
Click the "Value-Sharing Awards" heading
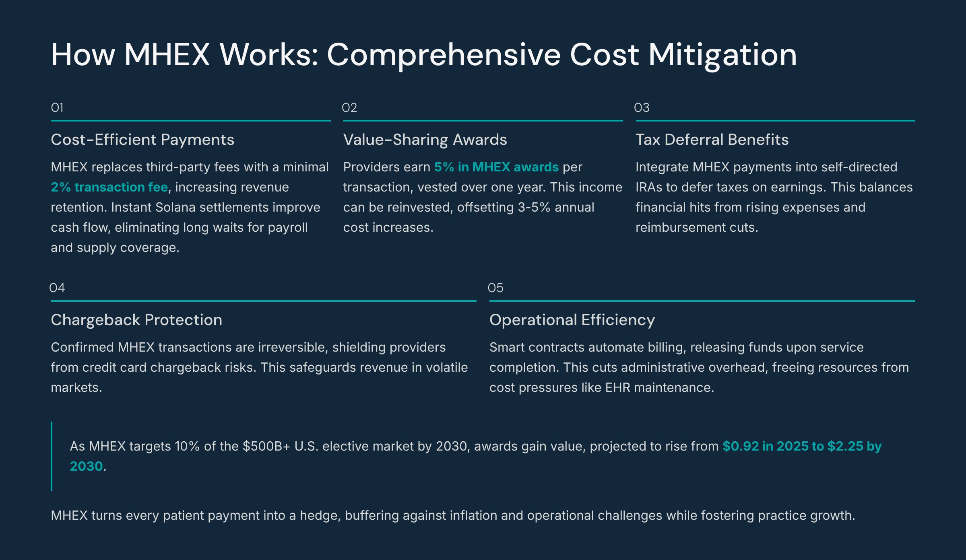425,140
